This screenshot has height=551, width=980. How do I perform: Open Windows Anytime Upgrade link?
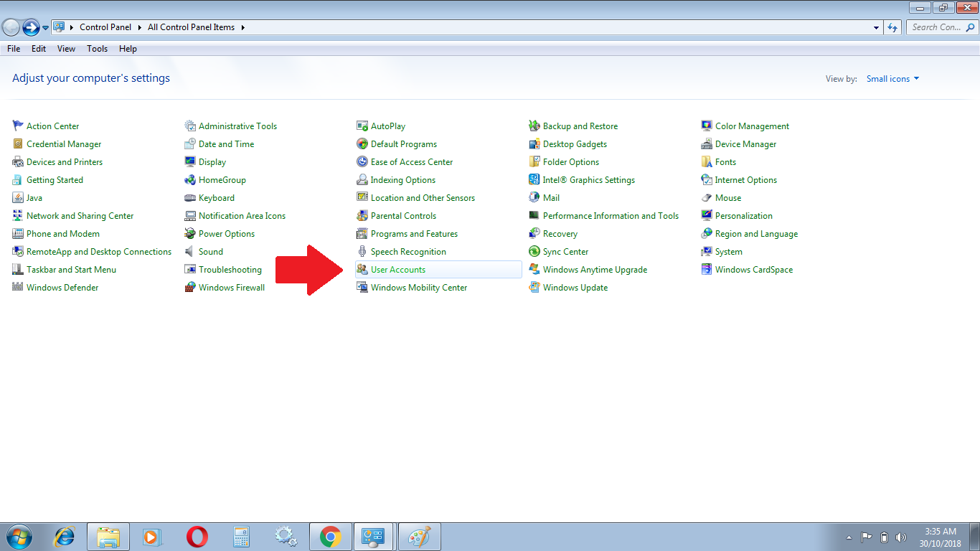[x=595, y=270]
